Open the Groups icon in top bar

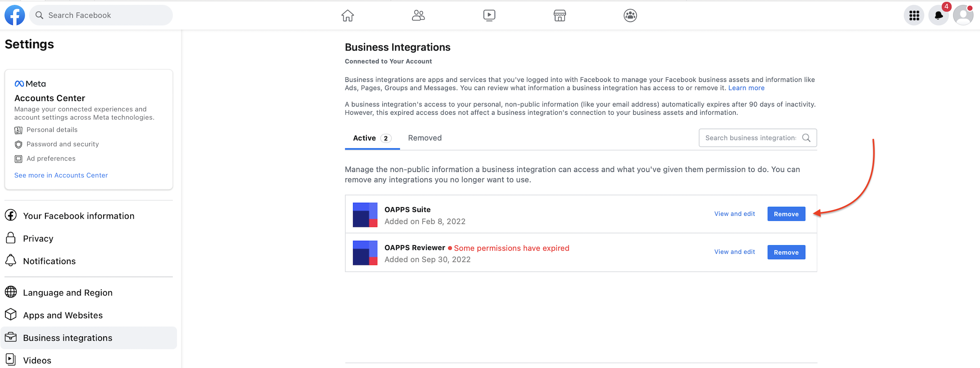pyautogui.click(x=630, y=16)
